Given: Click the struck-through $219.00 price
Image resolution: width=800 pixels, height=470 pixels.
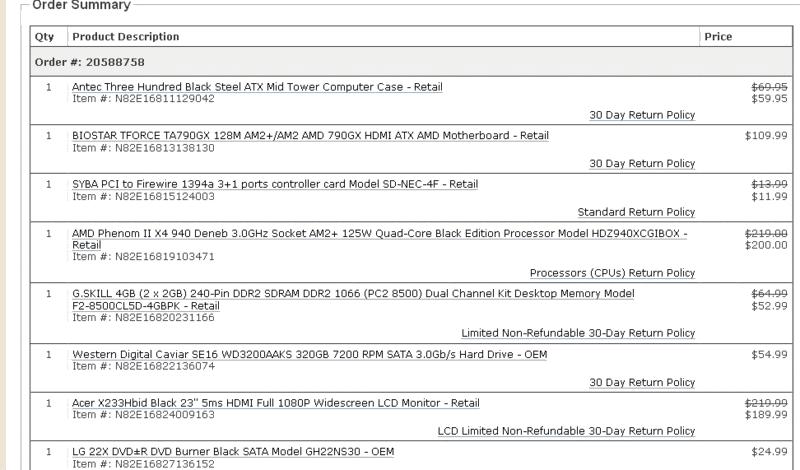Looking at the screenshot, I should 766,234.
